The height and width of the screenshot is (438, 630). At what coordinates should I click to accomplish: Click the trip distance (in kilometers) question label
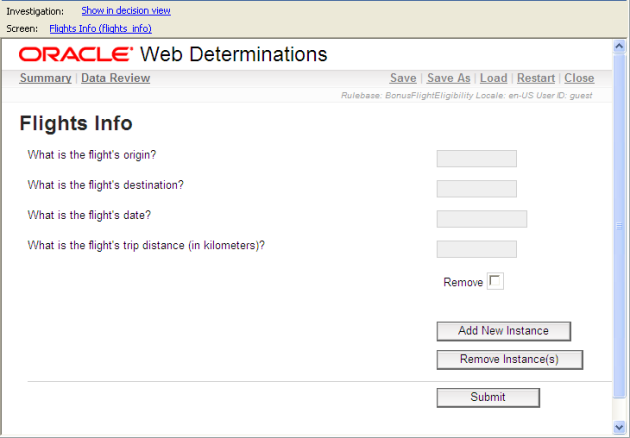click(x=146, y=245)
